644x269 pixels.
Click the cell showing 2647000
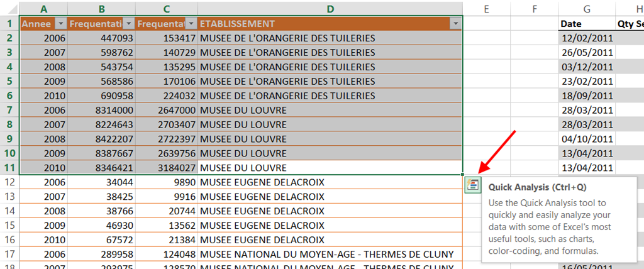167,110
